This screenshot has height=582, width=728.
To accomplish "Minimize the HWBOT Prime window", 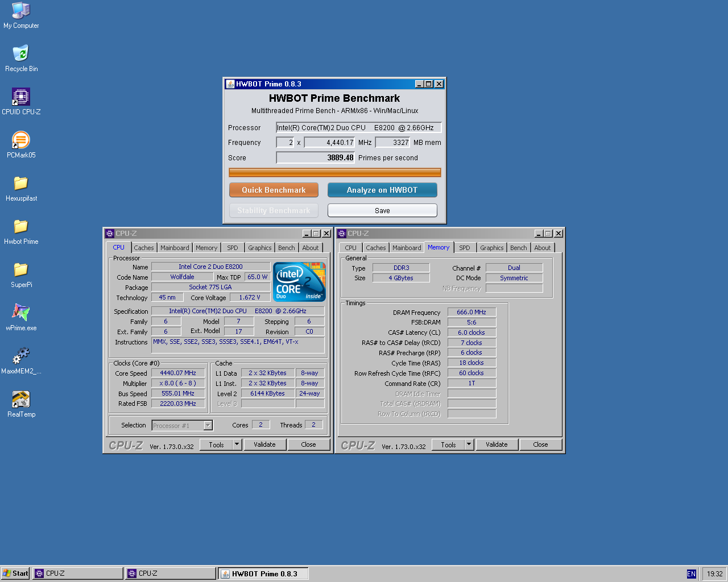I will pos(419,84).
